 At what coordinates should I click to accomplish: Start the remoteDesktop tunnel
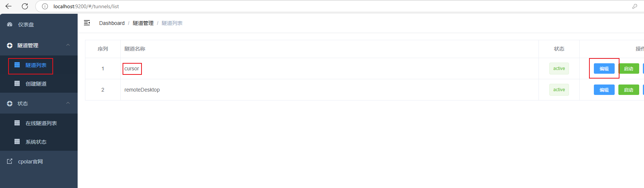click(628, 90)
